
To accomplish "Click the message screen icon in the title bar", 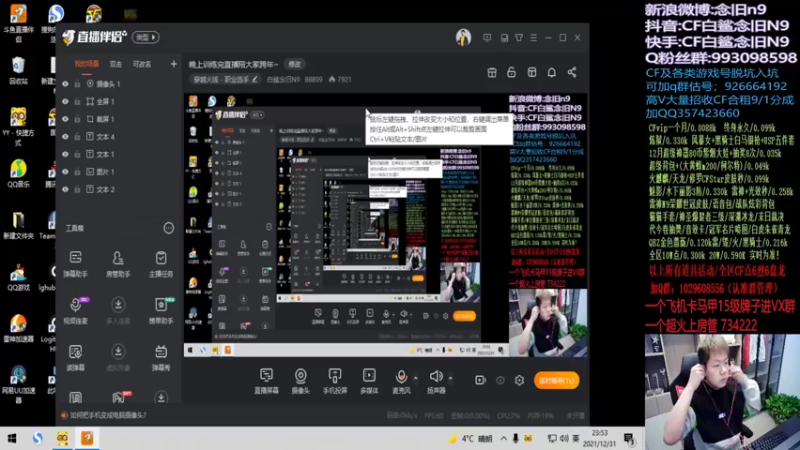I will 487,38.
